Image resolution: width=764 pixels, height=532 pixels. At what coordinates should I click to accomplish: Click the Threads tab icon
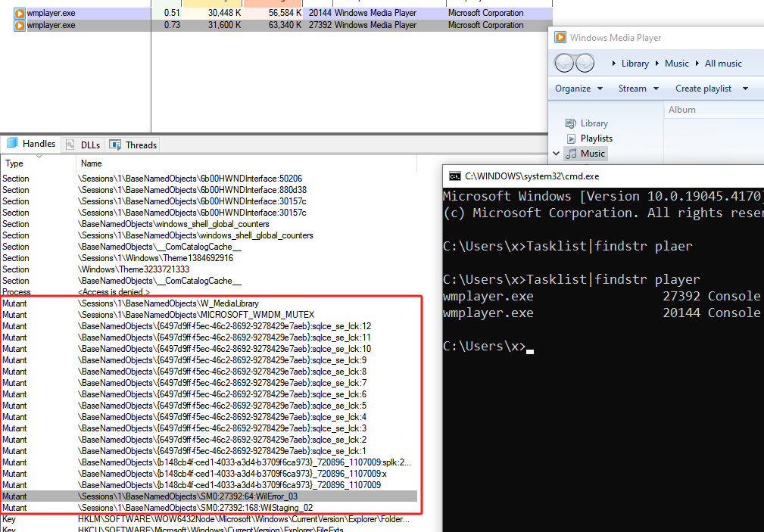[x=115, y=145]
